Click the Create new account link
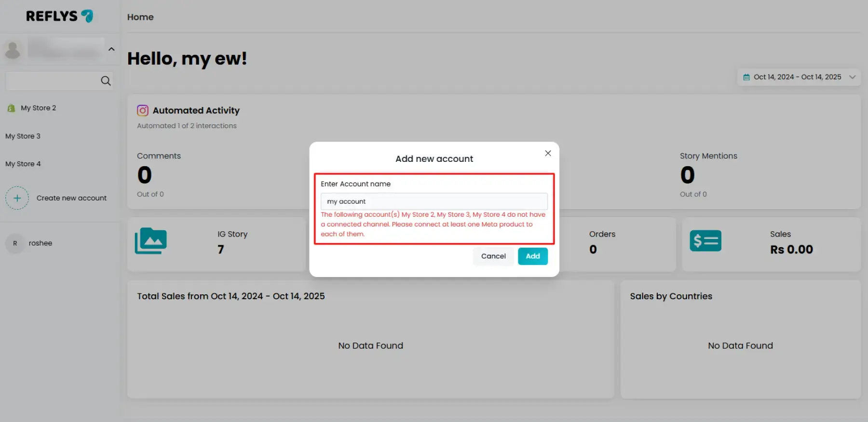The height and width of the screenshot is (422, 868). pos(71,198)
